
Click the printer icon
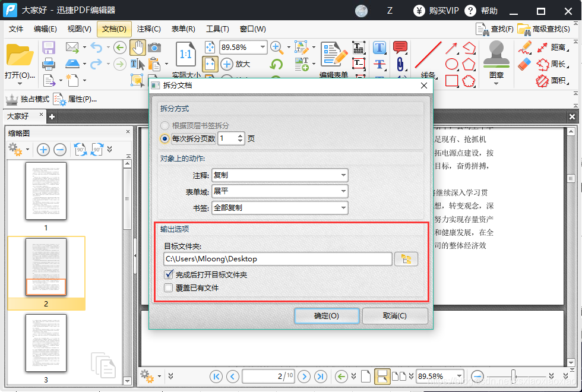coord(49,64)
